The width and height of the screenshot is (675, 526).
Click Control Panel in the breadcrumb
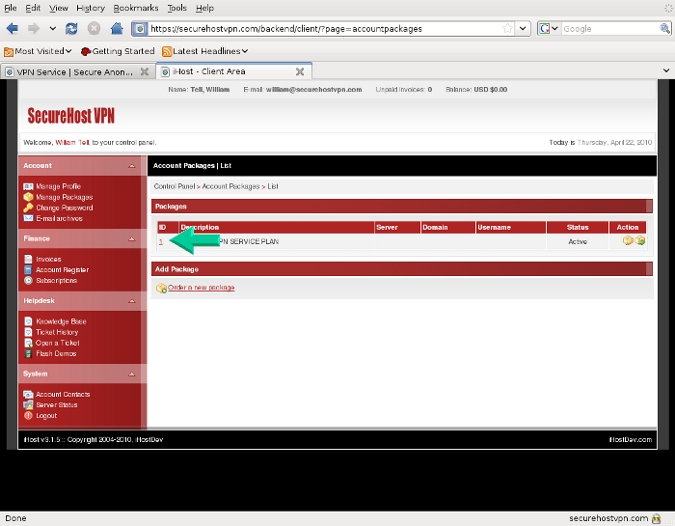coord(174,186)
